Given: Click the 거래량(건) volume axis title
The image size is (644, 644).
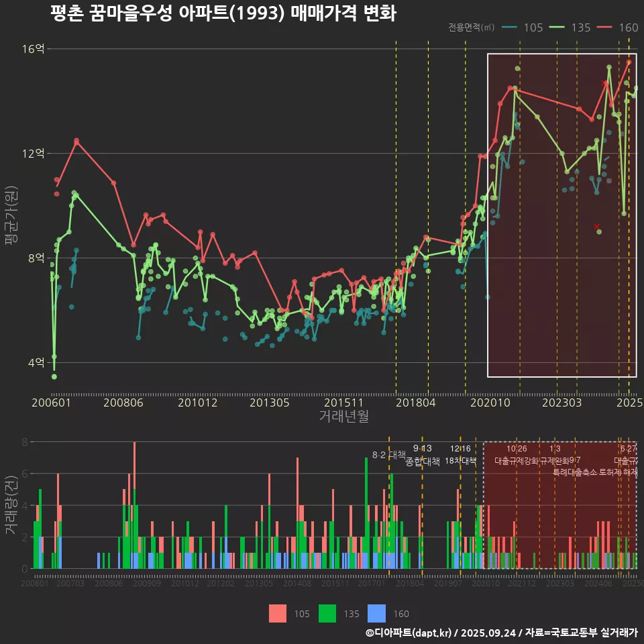Looking at the screenshot, I should pos(11,505).
